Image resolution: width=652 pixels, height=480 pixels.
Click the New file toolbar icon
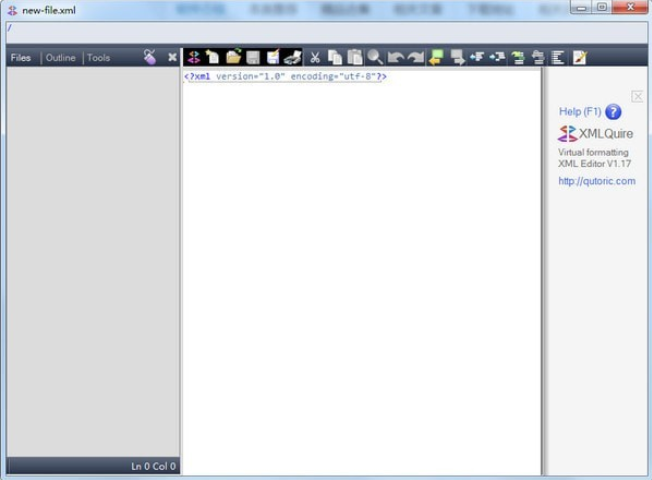point(213,57)
